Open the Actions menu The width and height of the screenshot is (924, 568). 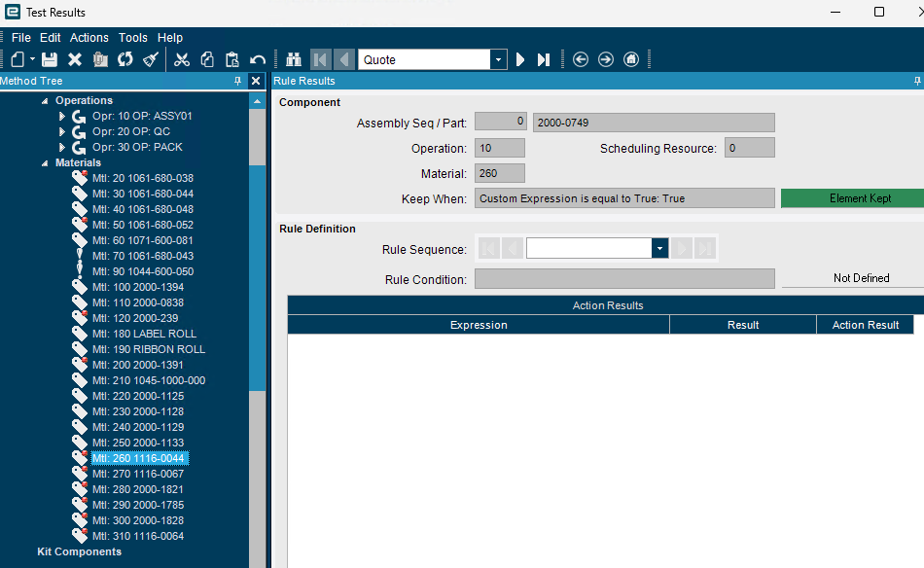tap(89, 38)
